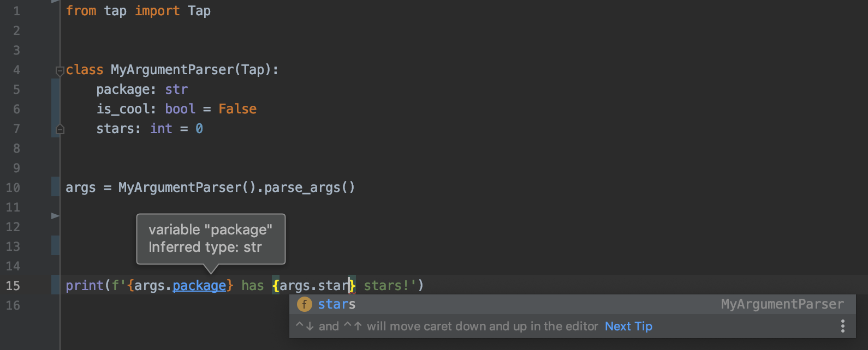Click line number 10 in gutter
Screen dimensions: 868x350
point(13,188)
